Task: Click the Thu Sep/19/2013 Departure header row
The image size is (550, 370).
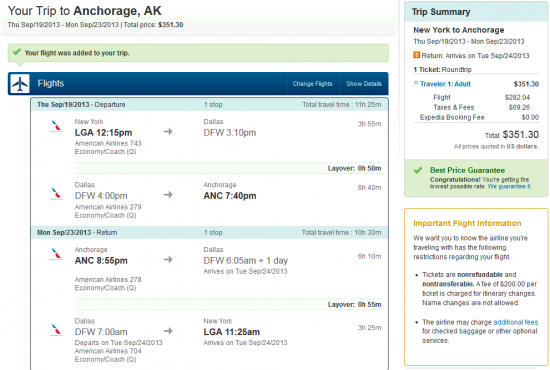Action: [x=209, y=105]
